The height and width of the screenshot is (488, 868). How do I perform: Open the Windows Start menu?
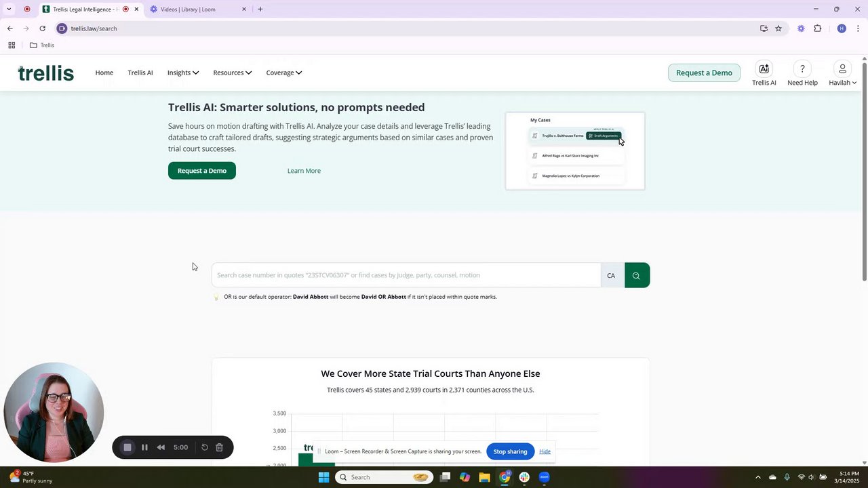click(x=323, y=477)
